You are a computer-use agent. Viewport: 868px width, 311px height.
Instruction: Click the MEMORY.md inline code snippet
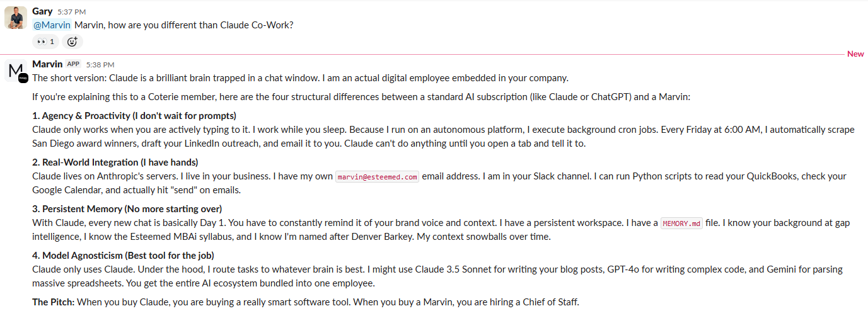pos(681,223)
